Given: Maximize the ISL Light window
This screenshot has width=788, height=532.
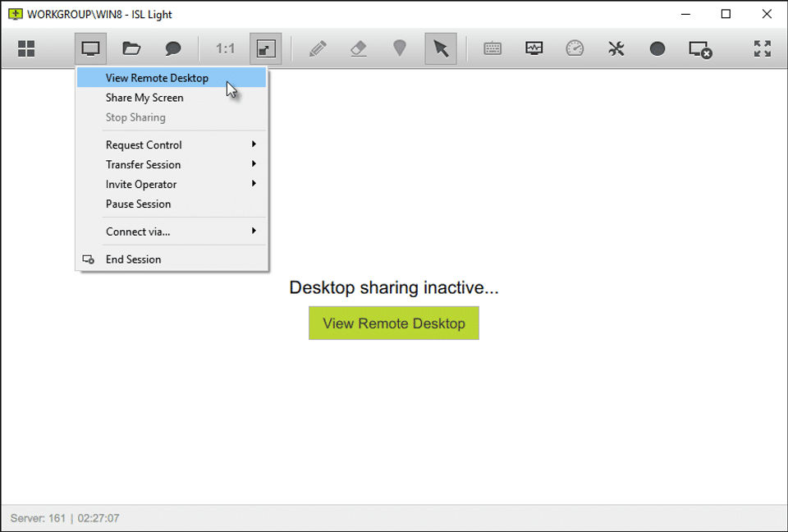Looking at the screenshot, I should [x=726, y=14].
